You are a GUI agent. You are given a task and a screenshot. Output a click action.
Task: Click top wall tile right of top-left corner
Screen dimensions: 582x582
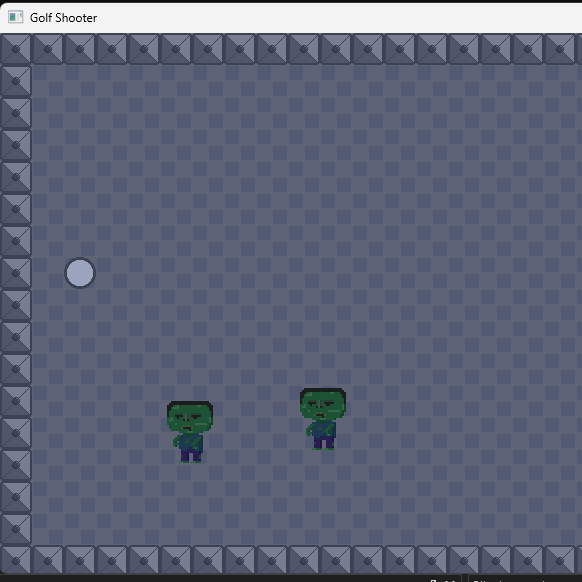coord(48,49)
